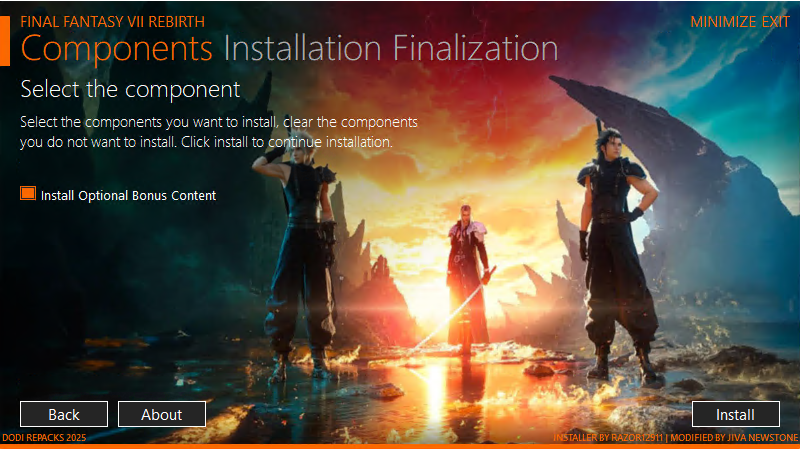
Task: Click the INSTALLER BY RAZOR12911 credit
Action: click(x=608, y=438)
